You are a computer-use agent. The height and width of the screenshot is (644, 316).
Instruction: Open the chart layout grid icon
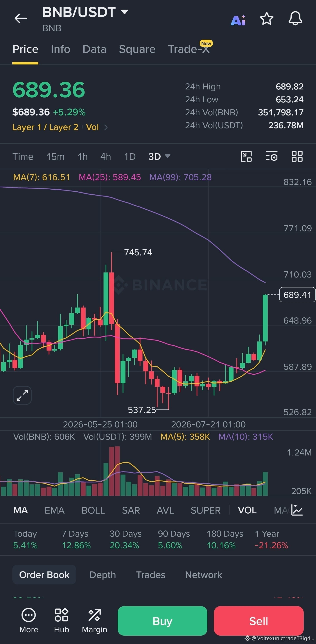(x=297, y=157)
